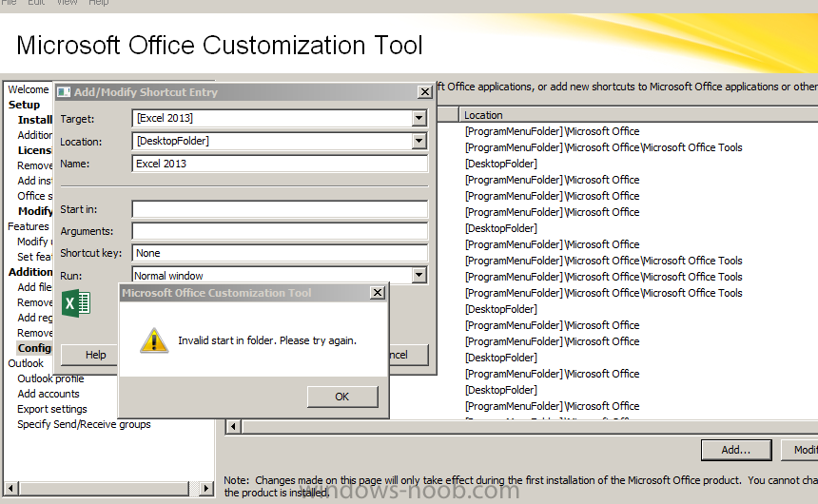818x504 pixels.
Task: Close the Microsoft Office Customization Tool message box
Action: click(x=378, y=293)
